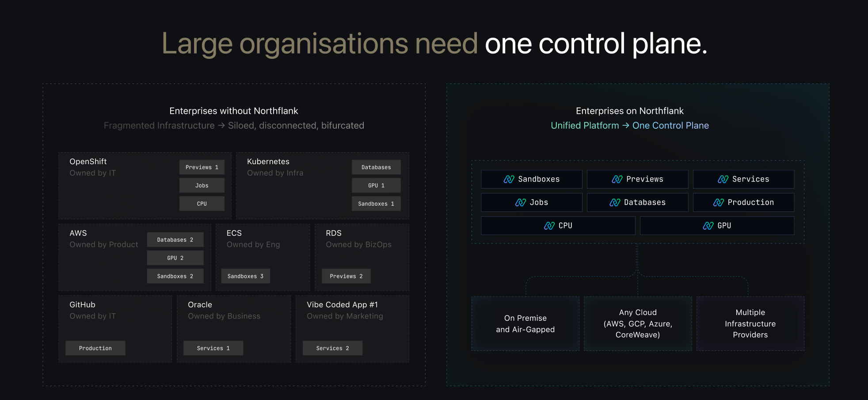868x400 pixels.
Task: Select the CPU tag in OpenShift
Action: [x=202, y=204]
